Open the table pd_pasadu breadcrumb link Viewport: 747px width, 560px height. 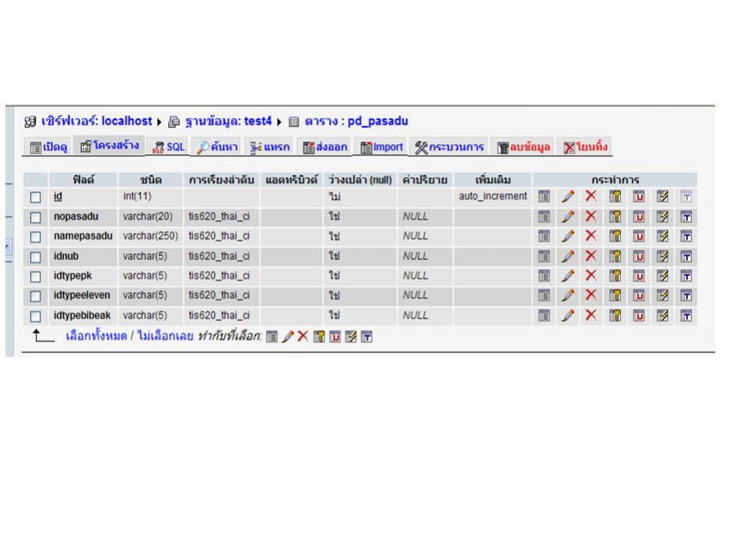click(x=356, y=121)
